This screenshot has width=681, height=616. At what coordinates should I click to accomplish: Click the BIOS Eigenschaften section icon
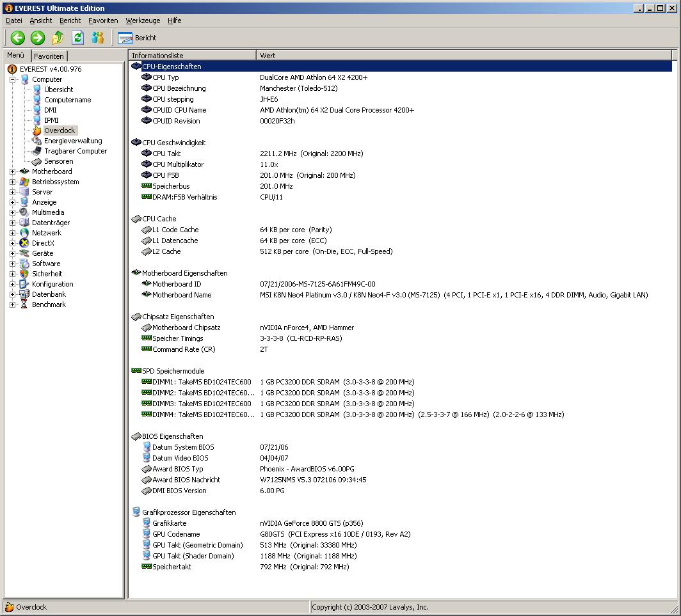136,436
